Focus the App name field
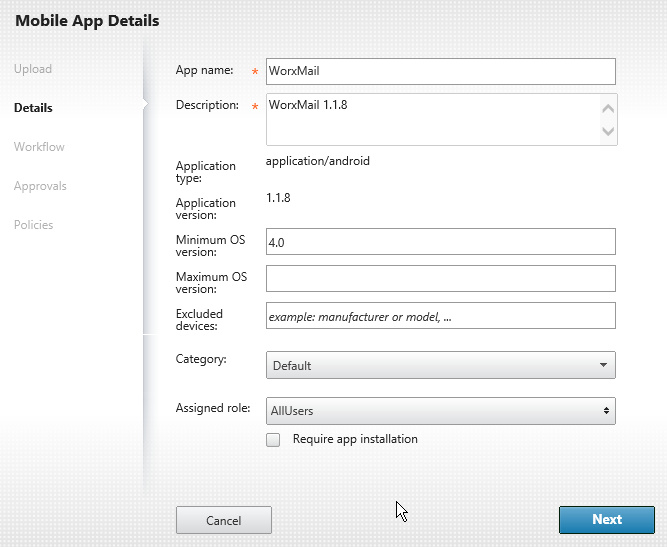Screen dimensions: 667x547 point(440,71)
